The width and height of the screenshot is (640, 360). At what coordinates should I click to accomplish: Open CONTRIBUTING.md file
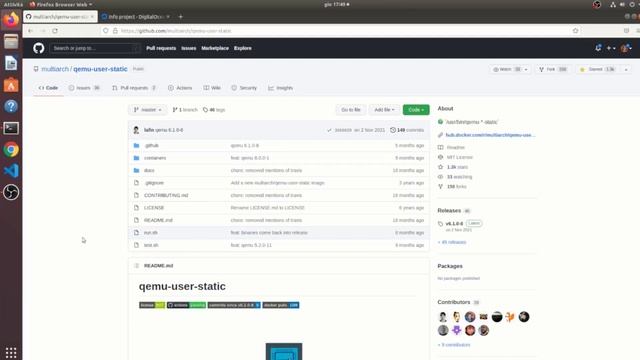pos(166,195)
